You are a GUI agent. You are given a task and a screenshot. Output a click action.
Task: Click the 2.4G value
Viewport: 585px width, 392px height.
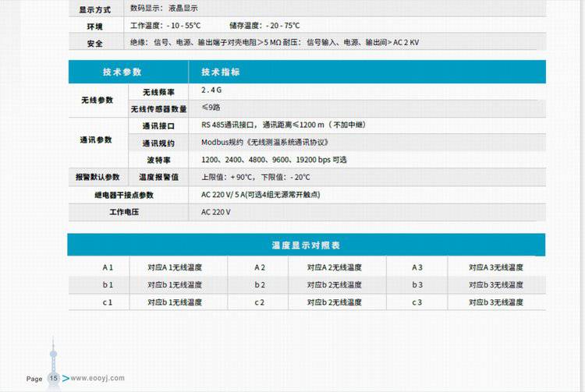click(211, 90)
